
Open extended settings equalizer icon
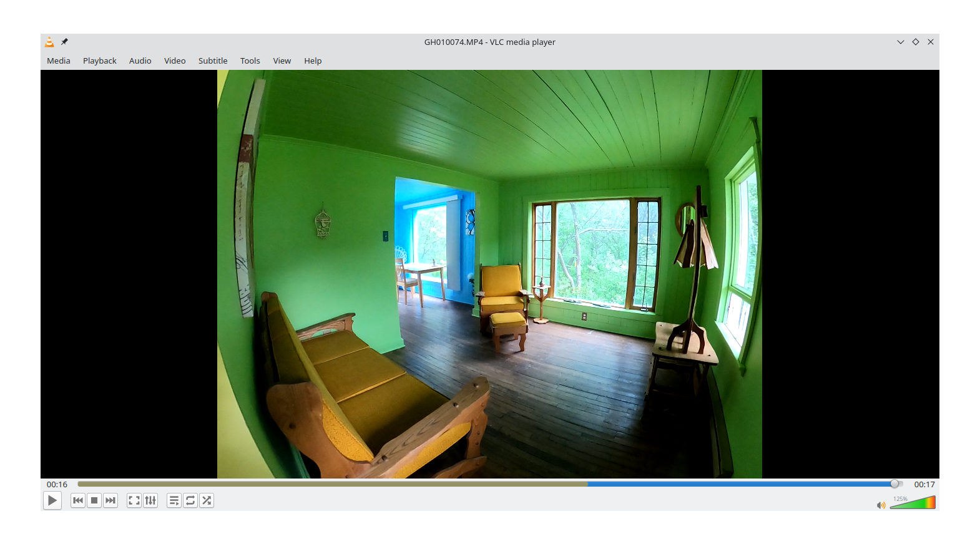pyautogui.click(x=150, y=500)
